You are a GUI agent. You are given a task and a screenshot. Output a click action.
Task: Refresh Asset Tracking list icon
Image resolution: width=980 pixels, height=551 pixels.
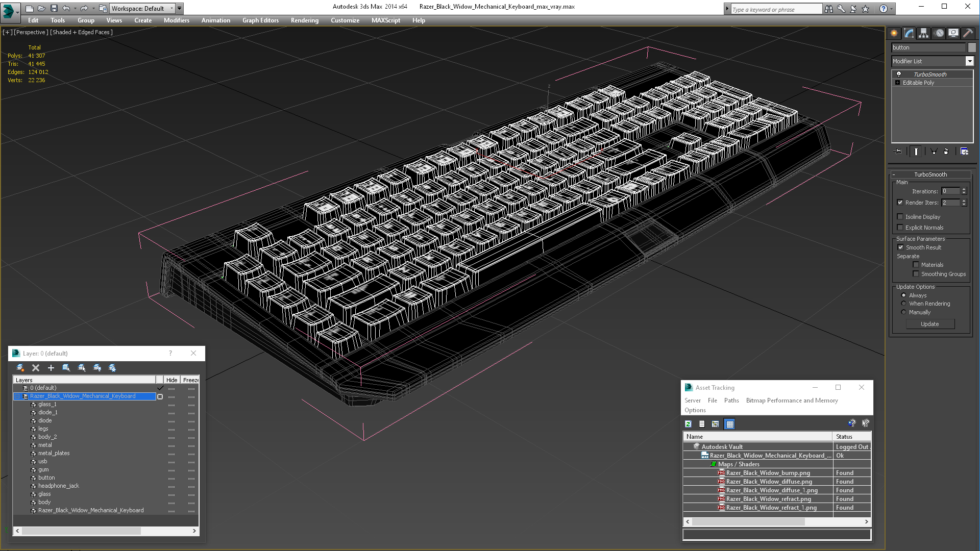click(688, 424)
